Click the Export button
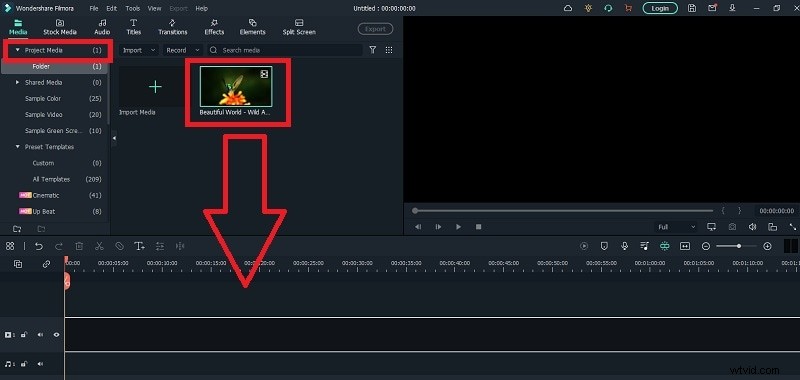 pyautogui.click(x=376, y=29)
